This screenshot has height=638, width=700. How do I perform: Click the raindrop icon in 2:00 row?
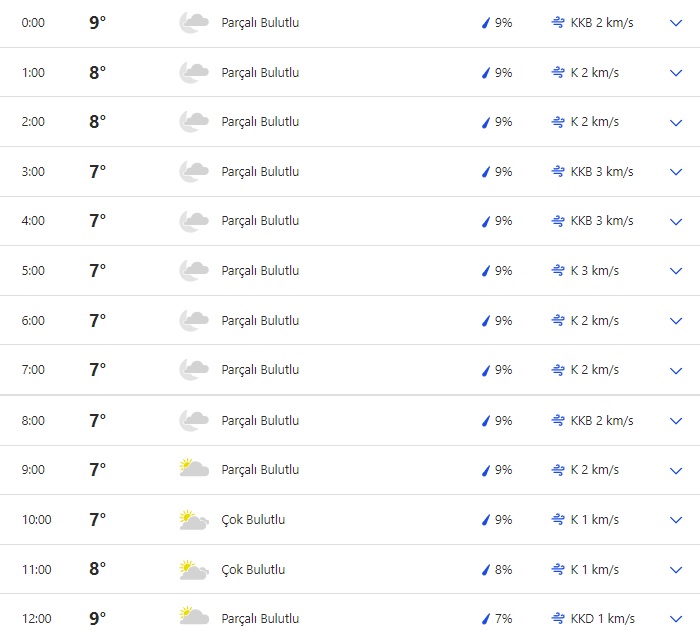pyautogui.click(x=486, y=122)
